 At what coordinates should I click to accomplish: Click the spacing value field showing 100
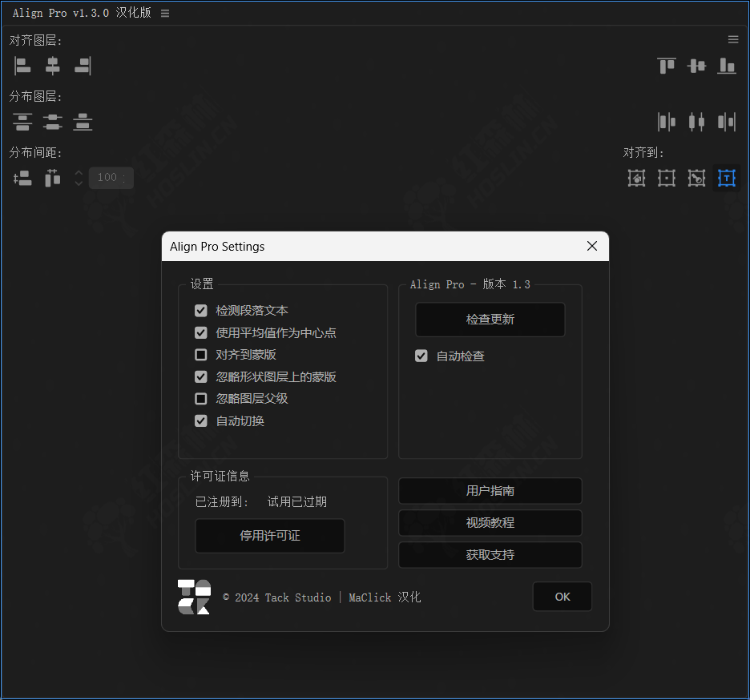point(111,178)
